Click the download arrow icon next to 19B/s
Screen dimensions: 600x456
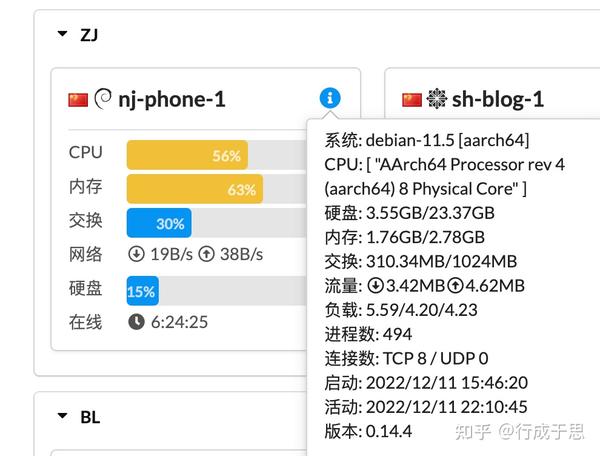[136, 254]
